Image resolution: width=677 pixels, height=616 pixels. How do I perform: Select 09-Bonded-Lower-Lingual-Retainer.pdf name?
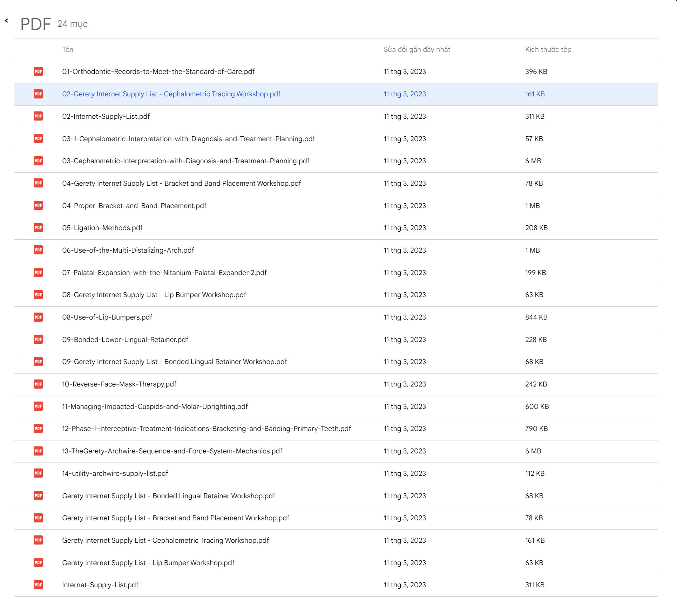point(125,340)
